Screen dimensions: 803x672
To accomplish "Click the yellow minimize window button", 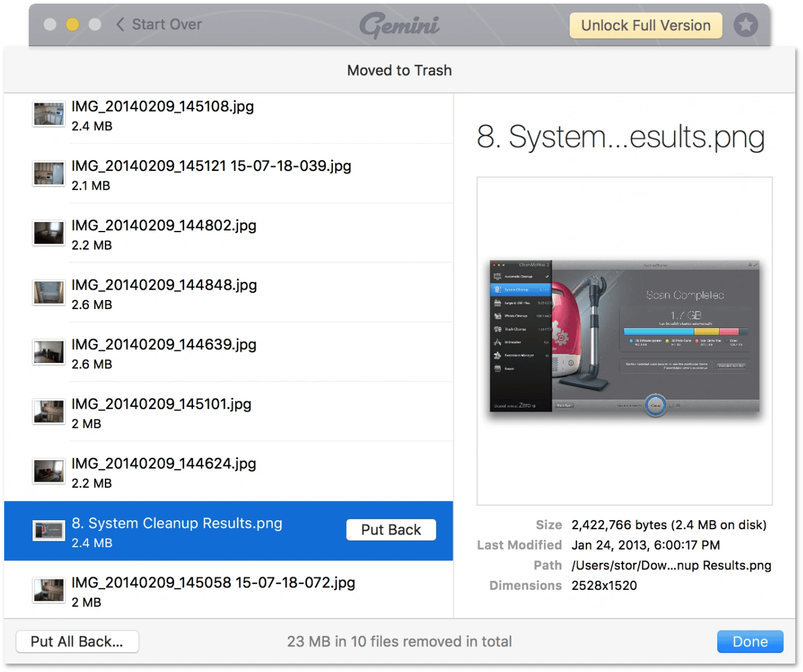I will pos(73,24).
